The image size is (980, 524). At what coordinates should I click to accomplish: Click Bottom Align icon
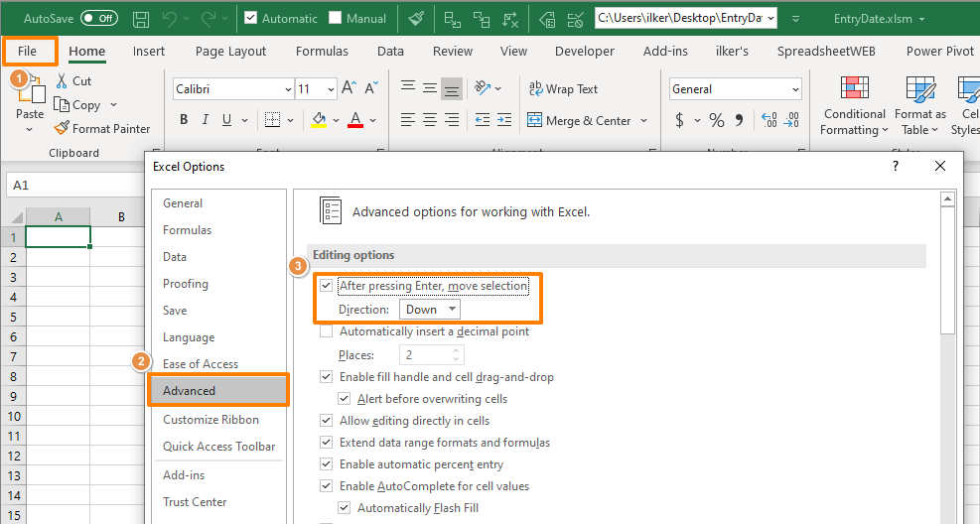pos(451,88)
